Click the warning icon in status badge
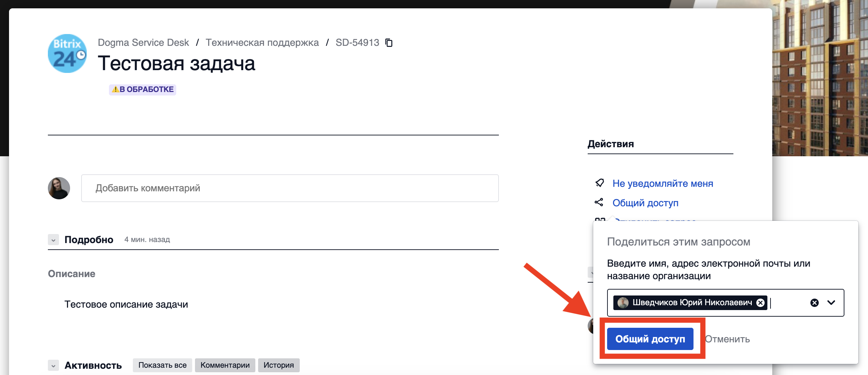 115,90
